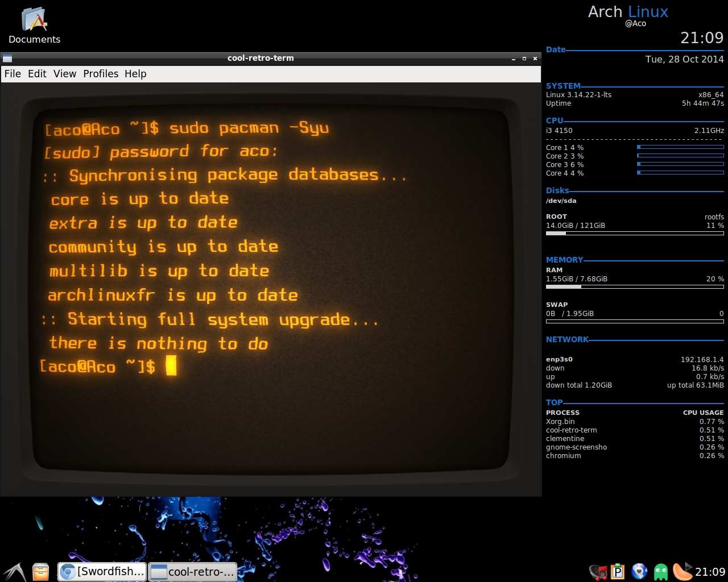This screenshot has height=582, width=728.
Task: Click the disk usage "14.0GiB / 121GiB"
Action: (576, 226)
